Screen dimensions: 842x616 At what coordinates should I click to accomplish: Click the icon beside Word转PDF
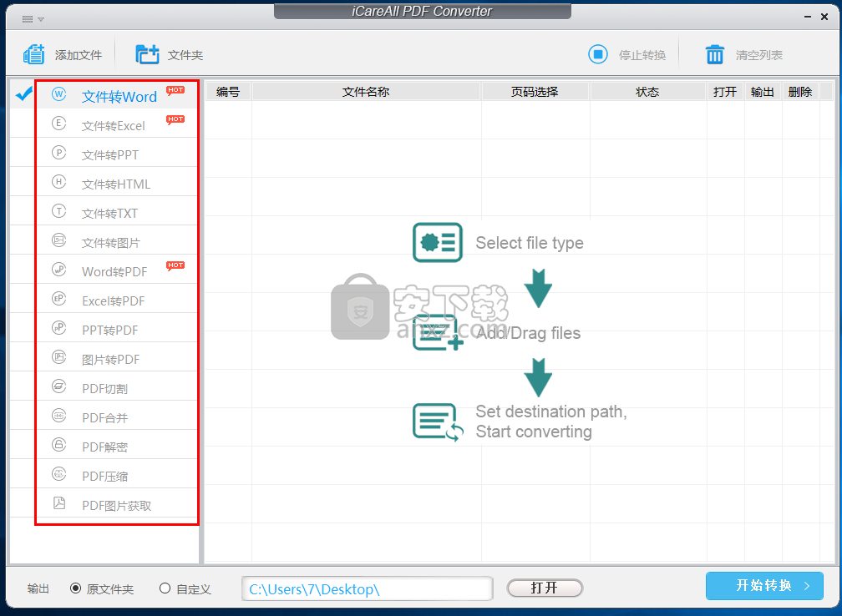59,270
